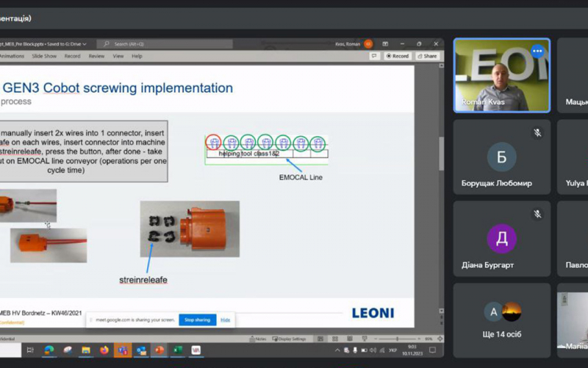Viewport: 588px width, 368px height.
Task: Click the streinreleafe label on slide
Action: (143, 280)
